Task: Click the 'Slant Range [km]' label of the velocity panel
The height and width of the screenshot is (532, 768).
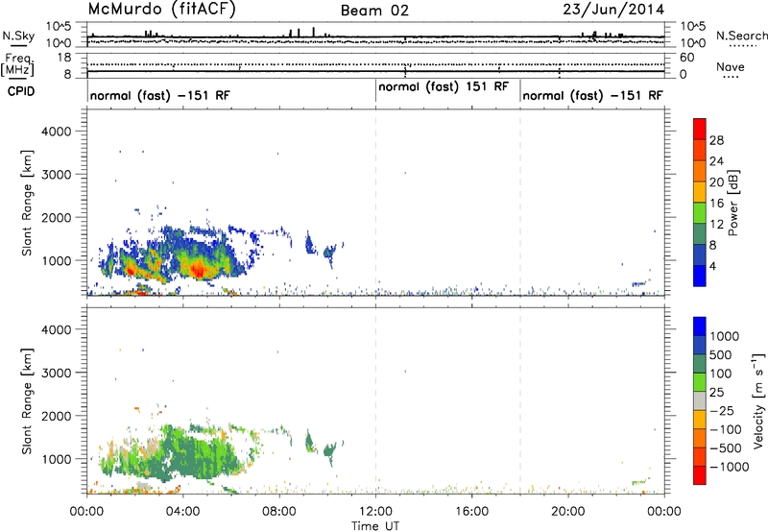Action: coord(27,401)
